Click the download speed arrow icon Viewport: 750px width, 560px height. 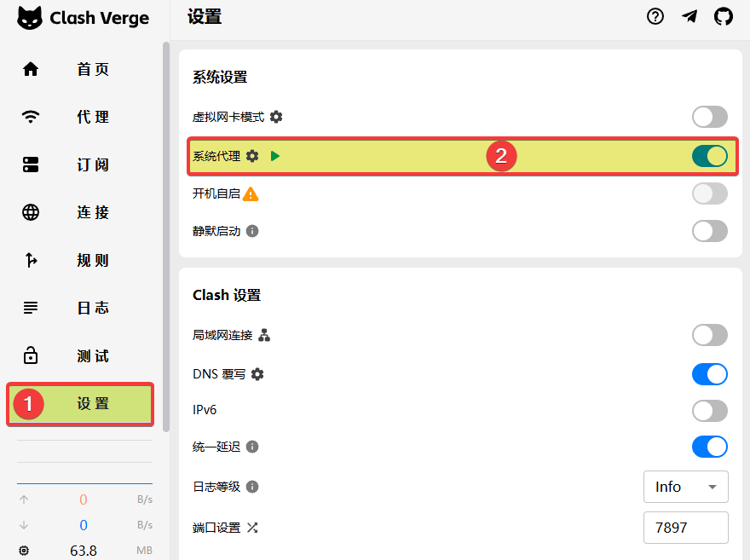coord(24,525)
